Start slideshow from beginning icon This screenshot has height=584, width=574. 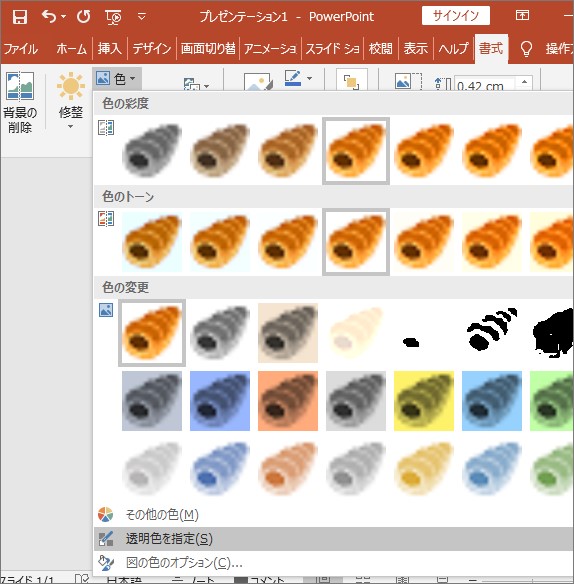pos(113,17)
